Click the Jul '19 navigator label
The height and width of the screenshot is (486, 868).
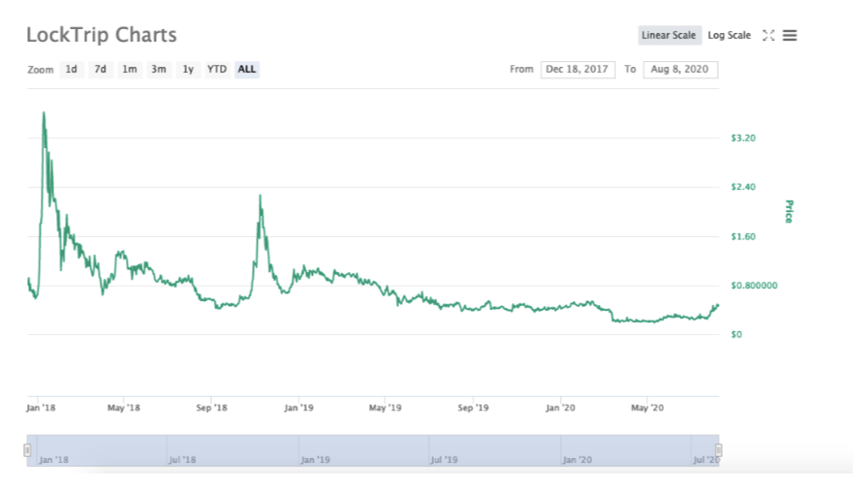point(445,460)
